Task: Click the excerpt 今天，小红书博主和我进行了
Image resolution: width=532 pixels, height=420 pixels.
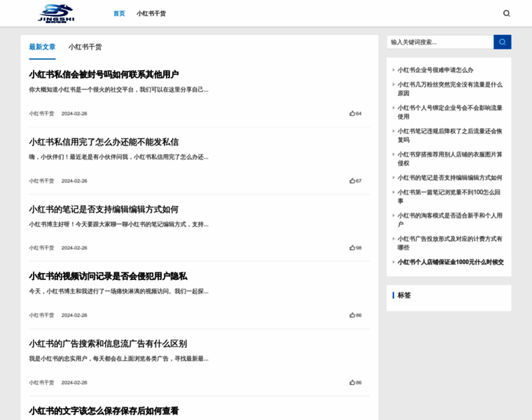Action: coord(119,291)
